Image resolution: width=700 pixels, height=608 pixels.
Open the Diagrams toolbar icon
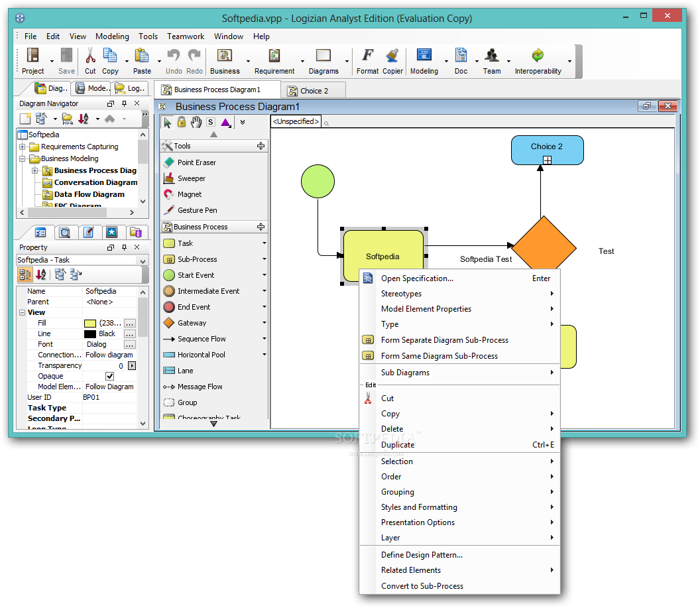click(323, 55)
